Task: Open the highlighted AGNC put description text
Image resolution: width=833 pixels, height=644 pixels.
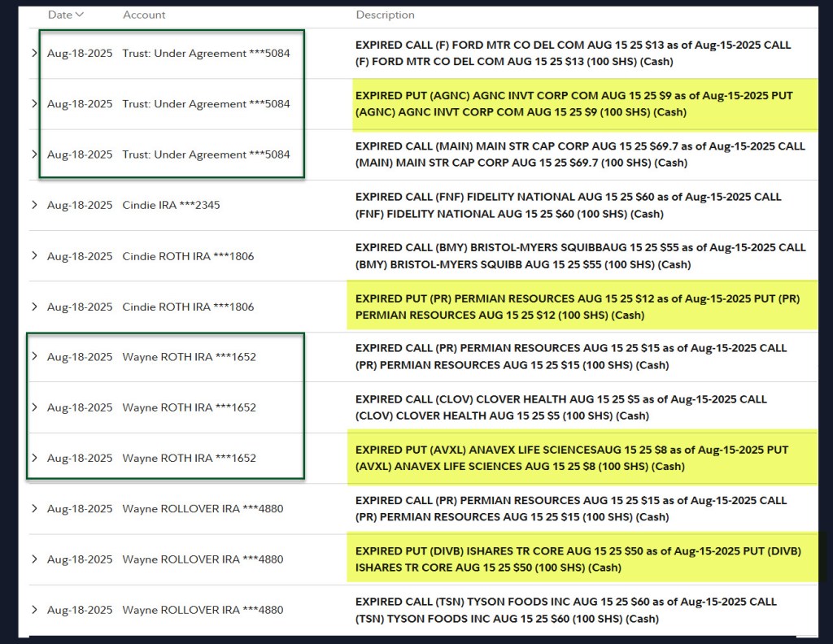Action: click(574, 104)
